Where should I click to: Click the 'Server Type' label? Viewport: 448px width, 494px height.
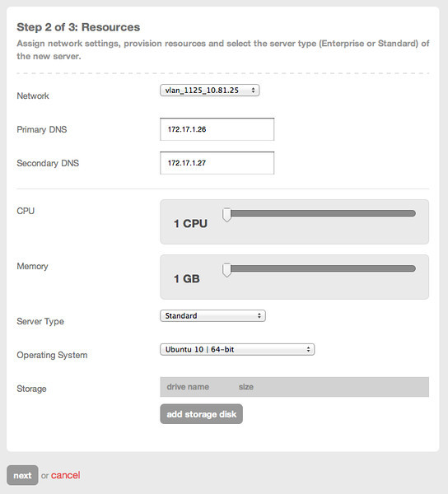tap(40, 322)
